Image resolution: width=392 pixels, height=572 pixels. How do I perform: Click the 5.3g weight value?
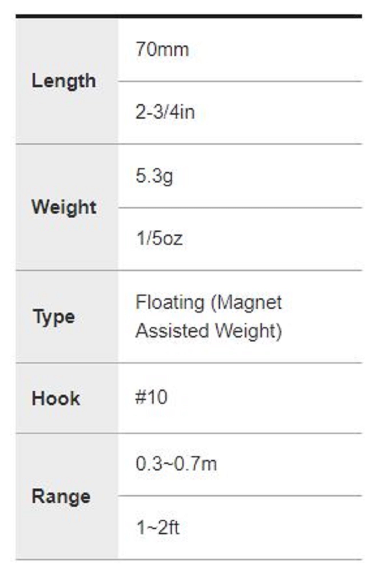click(x=154, y=176)
